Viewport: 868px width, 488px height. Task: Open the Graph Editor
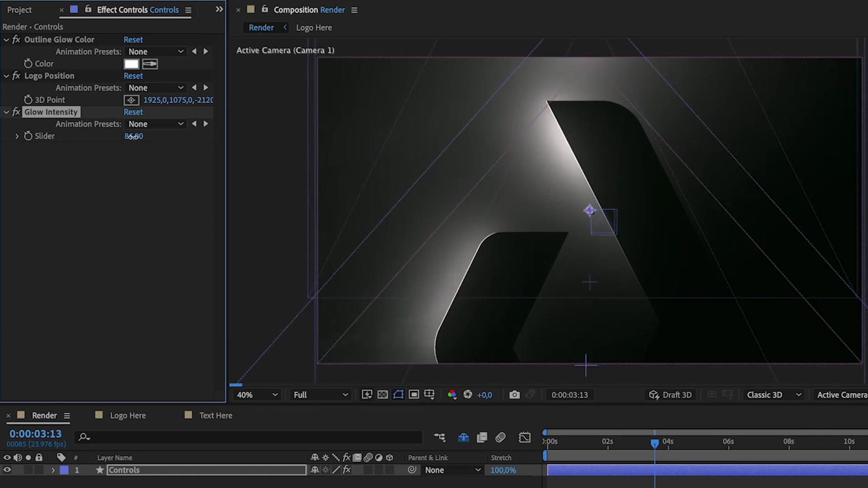point(524,437)
